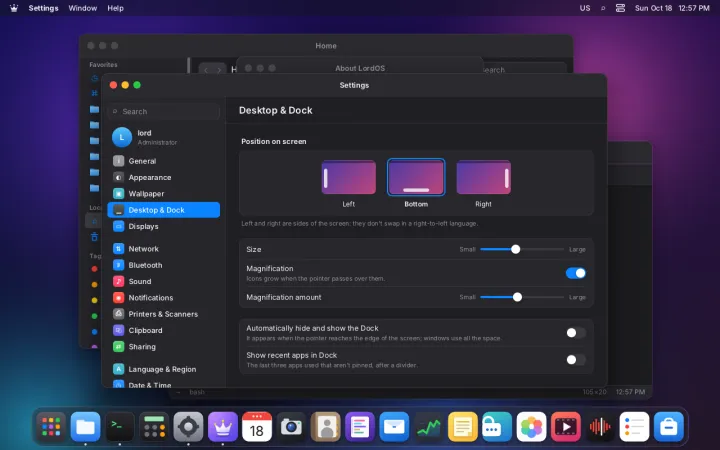Open Displays settings

(163, 226)
